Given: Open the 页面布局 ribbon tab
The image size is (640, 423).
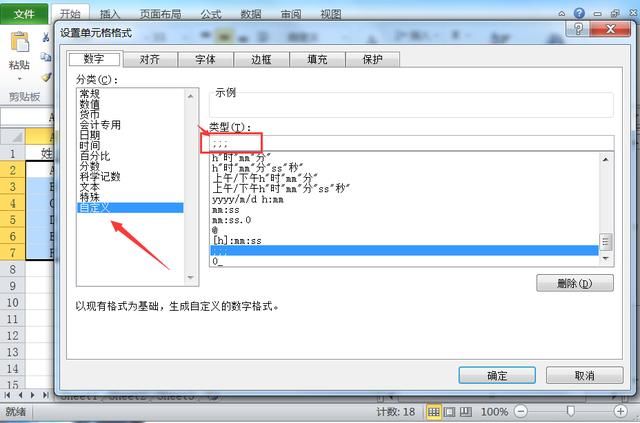Looking at the screenshot, I should pos(160,14).
